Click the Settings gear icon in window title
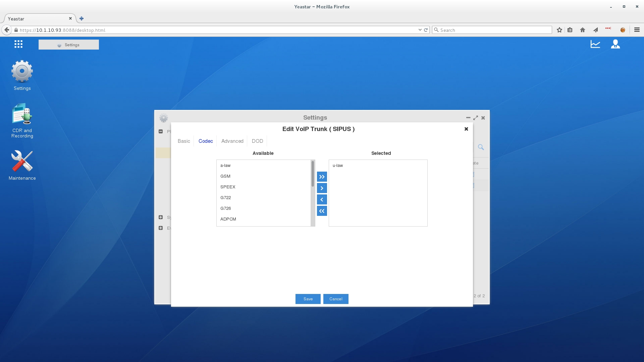The image size is (644, 362). tap(164, 118)
